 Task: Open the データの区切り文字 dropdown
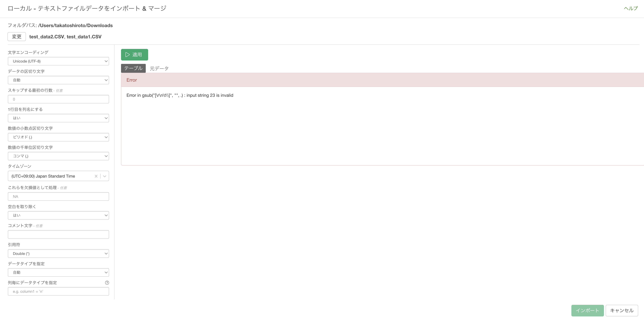58,80
